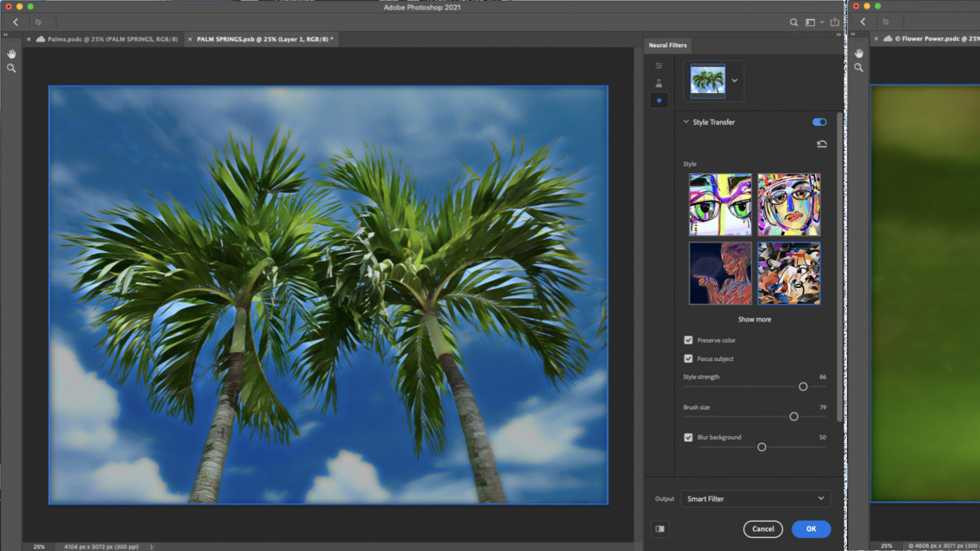Viewport: 980px width, 551px height.
Task: Collapse the Style Transfer section chevron
Action: pos(686,122)
